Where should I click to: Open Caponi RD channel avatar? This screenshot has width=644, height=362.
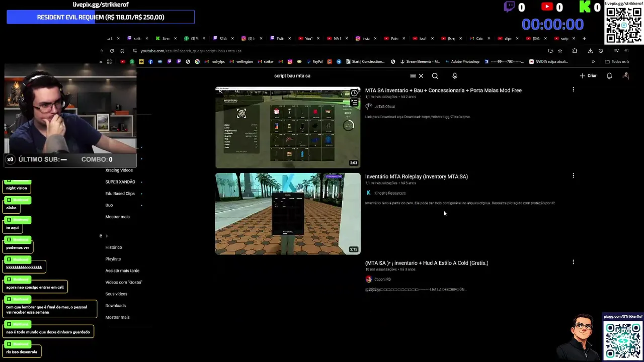point(369,279)
